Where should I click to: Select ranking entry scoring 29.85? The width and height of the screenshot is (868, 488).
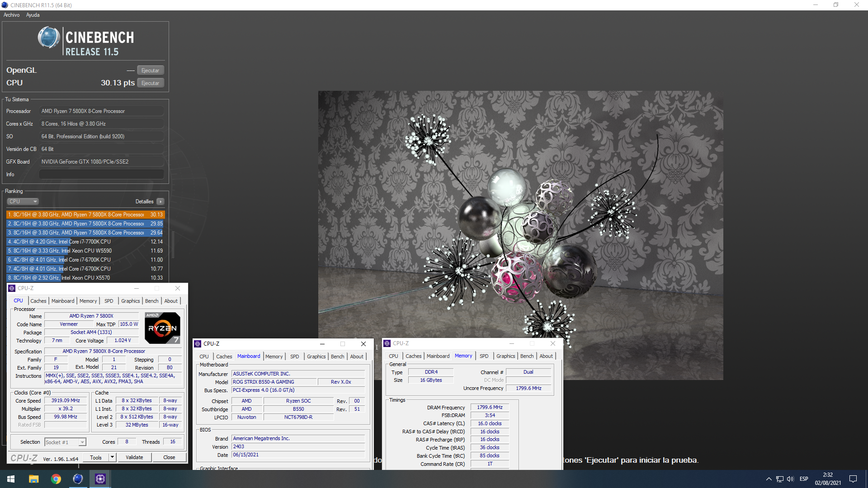tap(85, 224)
